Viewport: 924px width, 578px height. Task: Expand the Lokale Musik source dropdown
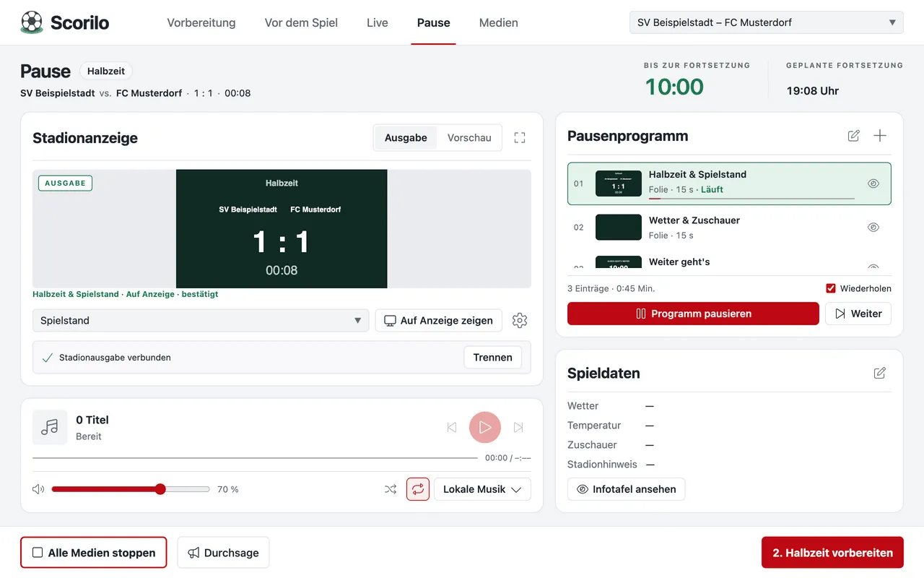point(482,489)
